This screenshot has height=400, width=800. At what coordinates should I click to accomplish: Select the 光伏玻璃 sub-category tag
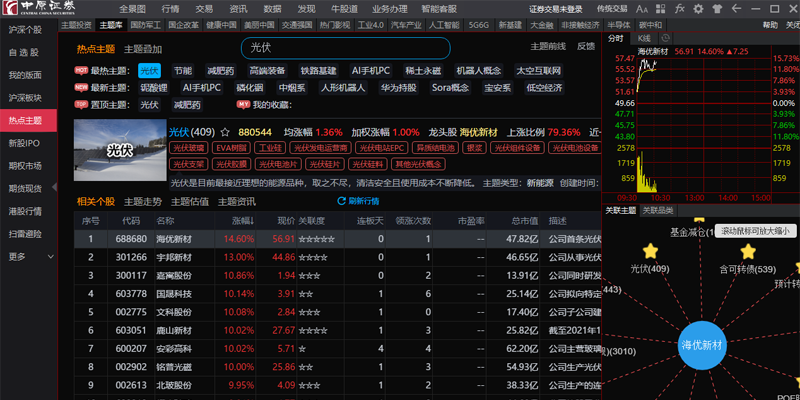click(189, 148)
